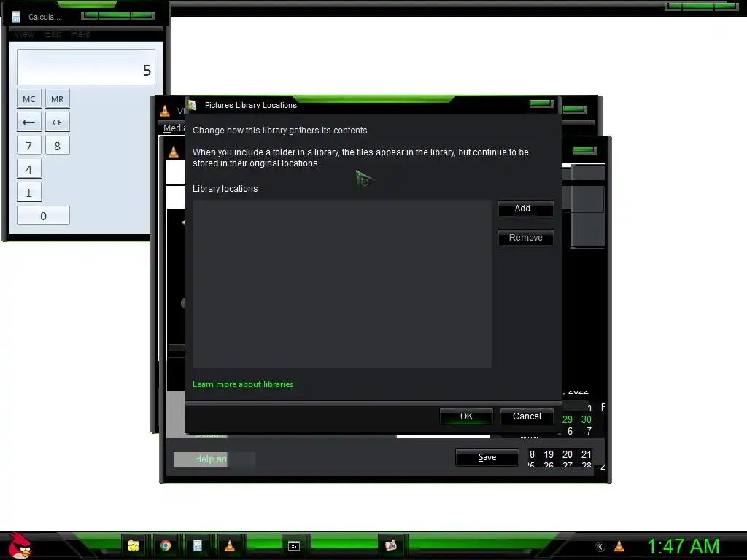Click Save in the VLC preferences window
This screenshot has height=560, width=747.
[487, 458]
